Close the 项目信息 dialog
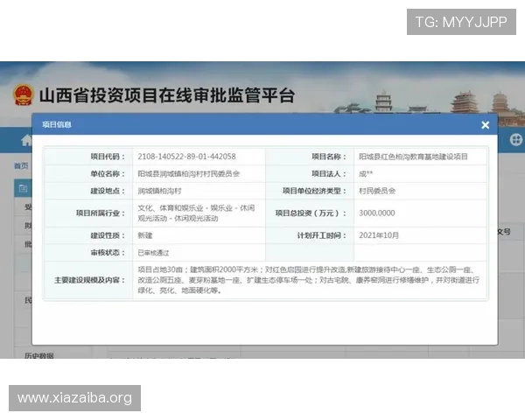This screenshot has width=525, height=420. pos(485,125)
